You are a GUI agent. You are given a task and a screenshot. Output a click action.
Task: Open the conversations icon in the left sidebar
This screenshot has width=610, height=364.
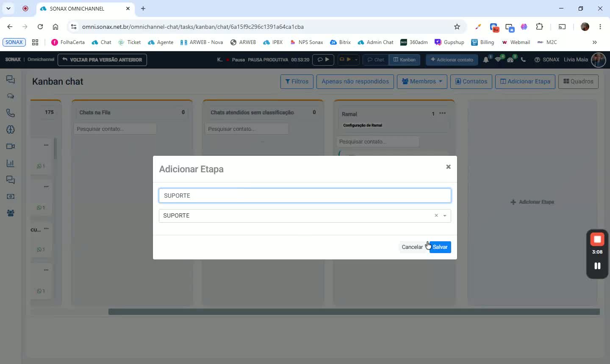click(11, 80)
